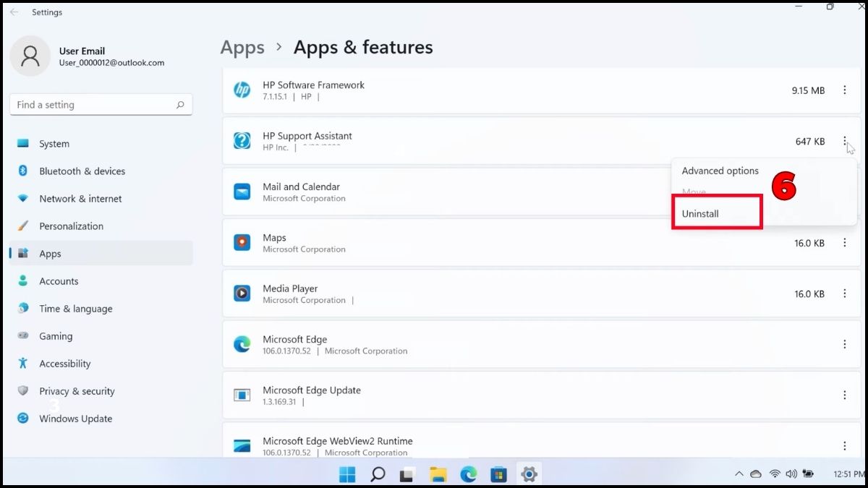Click the battery tray icon
The image size is (868, 488).
809,474
